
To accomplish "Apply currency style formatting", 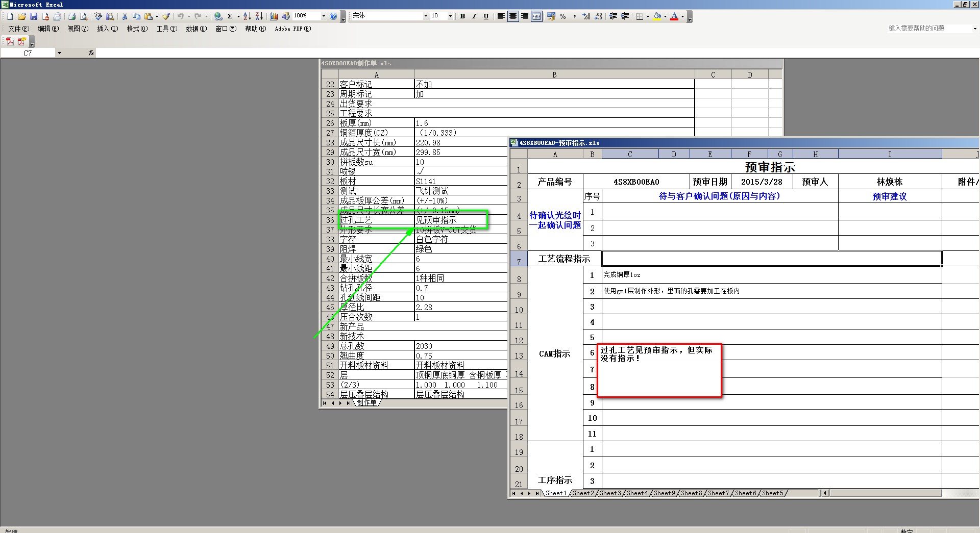I will pos(551,16).
